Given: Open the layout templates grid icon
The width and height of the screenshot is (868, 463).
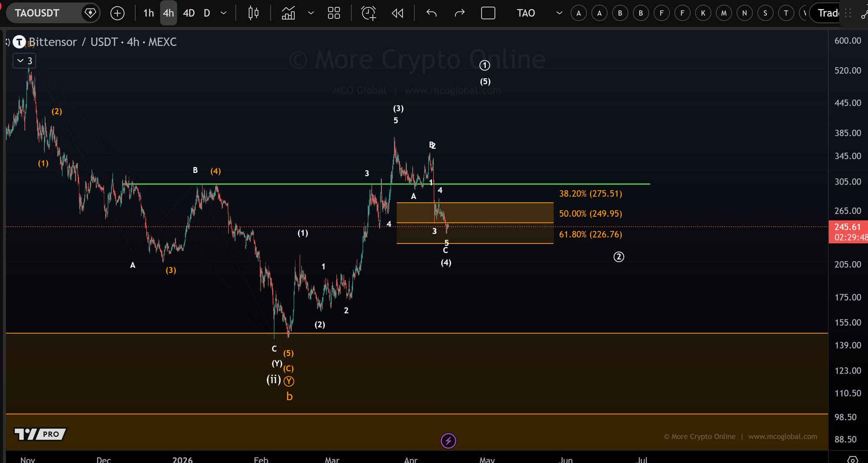Looking at the screenshot, I should 334,13.
